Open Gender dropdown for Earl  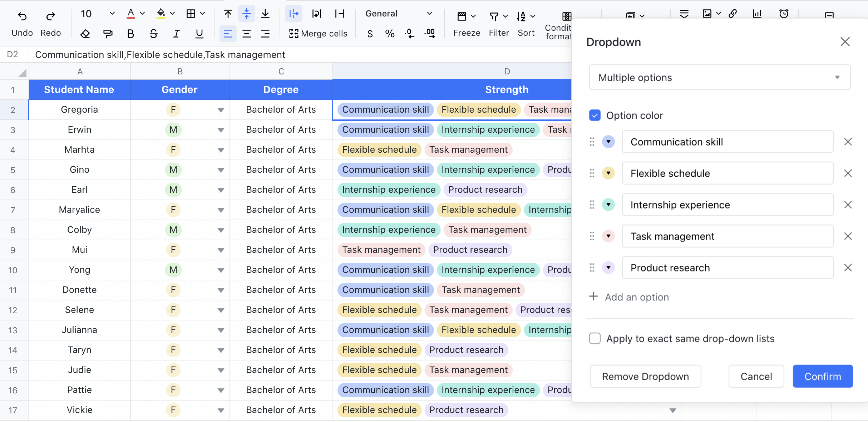tap(221, 190)
